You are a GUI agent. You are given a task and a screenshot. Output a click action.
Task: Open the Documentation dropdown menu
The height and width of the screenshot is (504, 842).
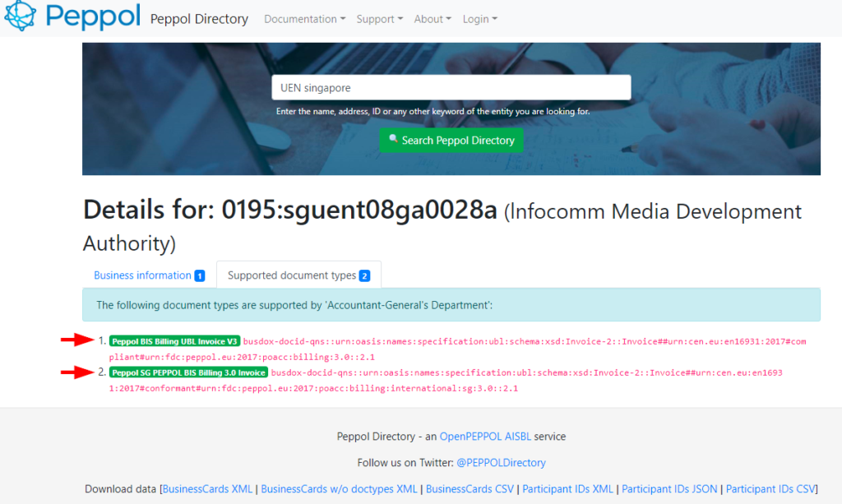pyautogui.click(x=304, y=19)
